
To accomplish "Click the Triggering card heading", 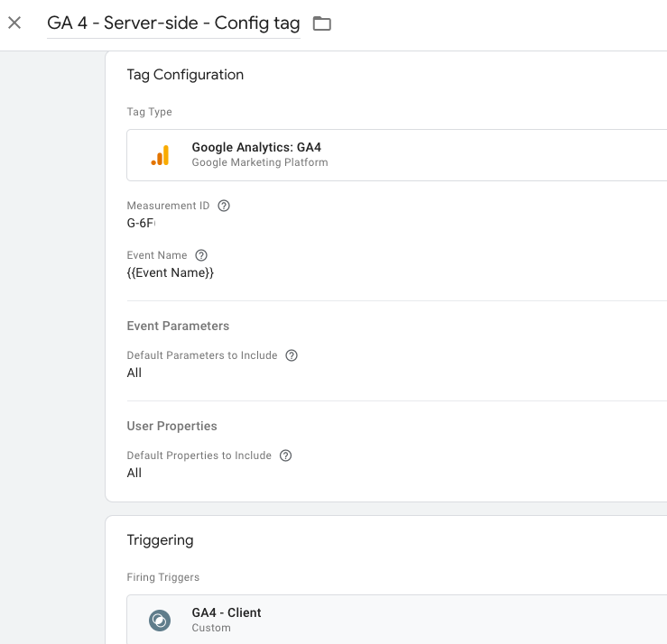I will tap(160, 540).
